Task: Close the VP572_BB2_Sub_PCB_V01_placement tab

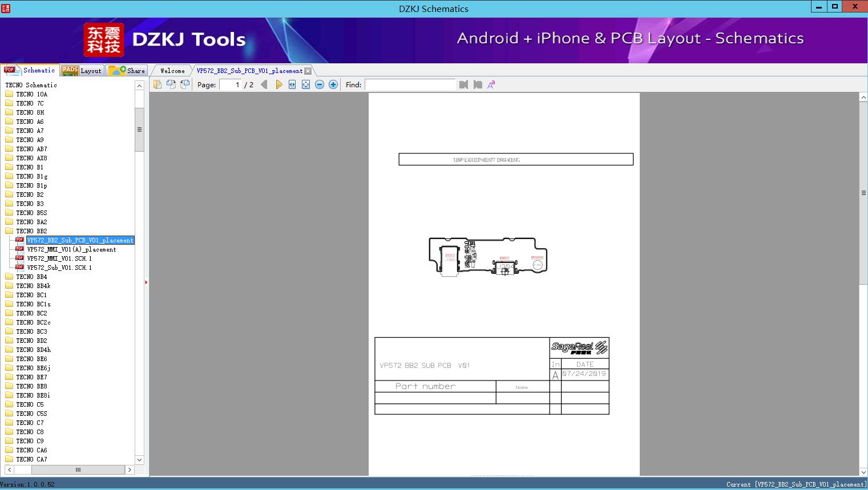Action: pyautogui.click(x=308, y=71)
